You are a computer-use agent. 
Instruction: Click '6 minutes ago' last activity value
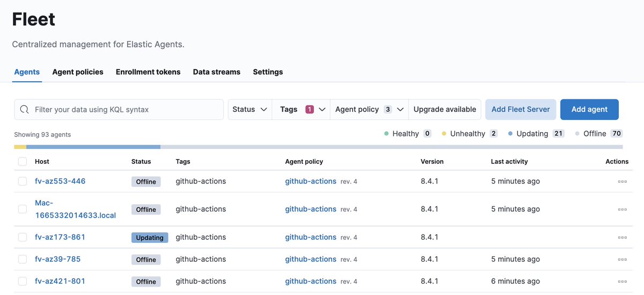click(x=515, y=281)
